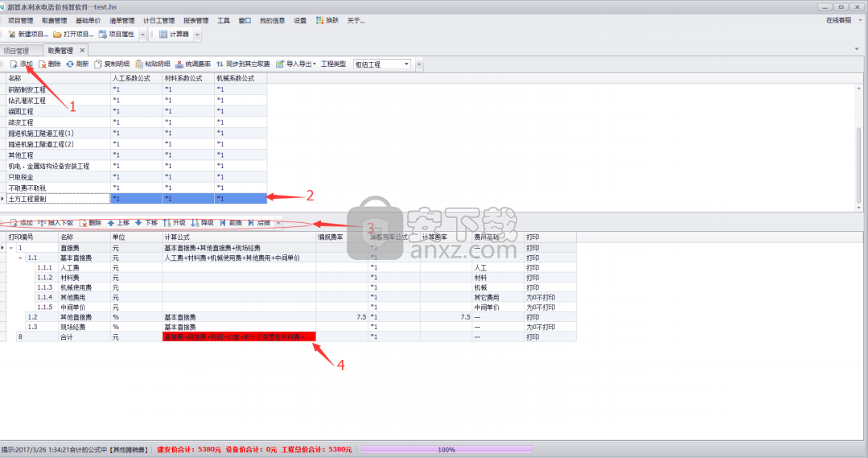Click the 人工系数公式 column header
Screen dimensions: 868x458
pyautogui.click(x=136, y=78)
